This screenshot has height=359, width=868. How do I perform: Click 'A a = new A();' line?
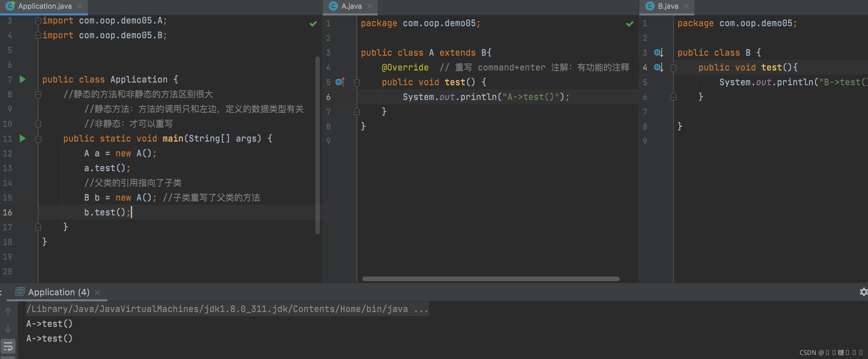120,153
